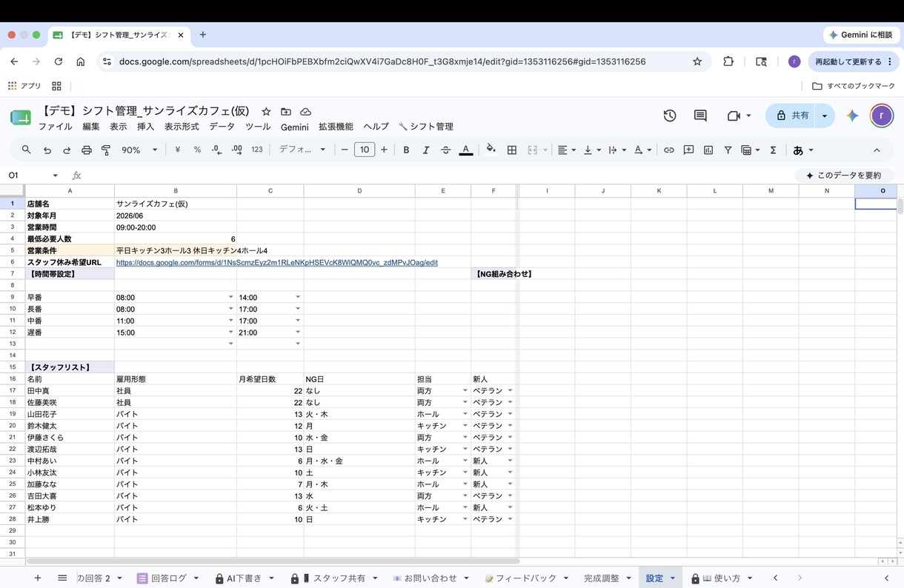This screenshot has height=588, width=904.
Task: Open font family dropdown
Action: click(302, 150)
